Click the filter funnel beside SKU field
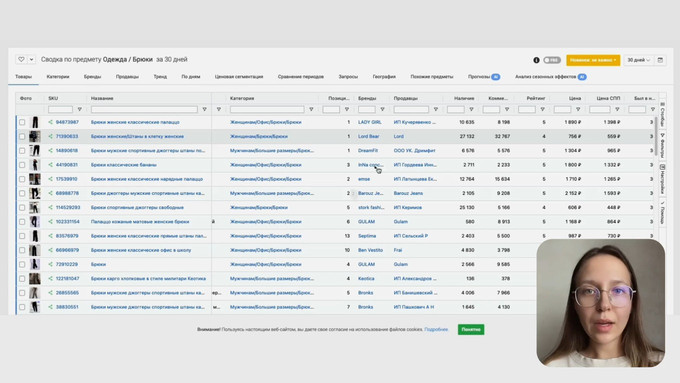This screenshot has width=680, height=383. 79,110
